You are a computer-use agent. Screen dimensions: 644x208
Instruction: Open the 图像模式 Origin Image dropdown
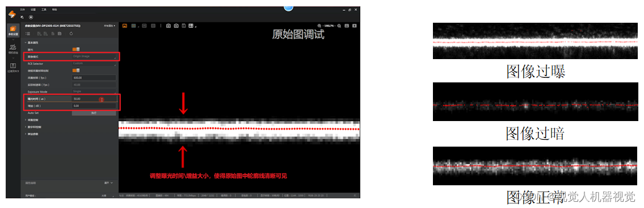[x=94, y=56]
